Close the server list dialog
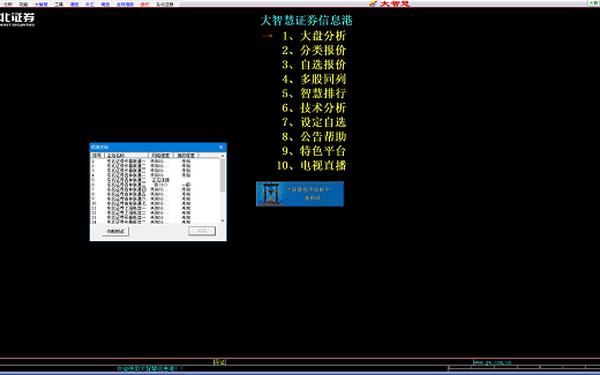Screen dimensions: 600x375 pyautogui.click(x=221, y=147)
